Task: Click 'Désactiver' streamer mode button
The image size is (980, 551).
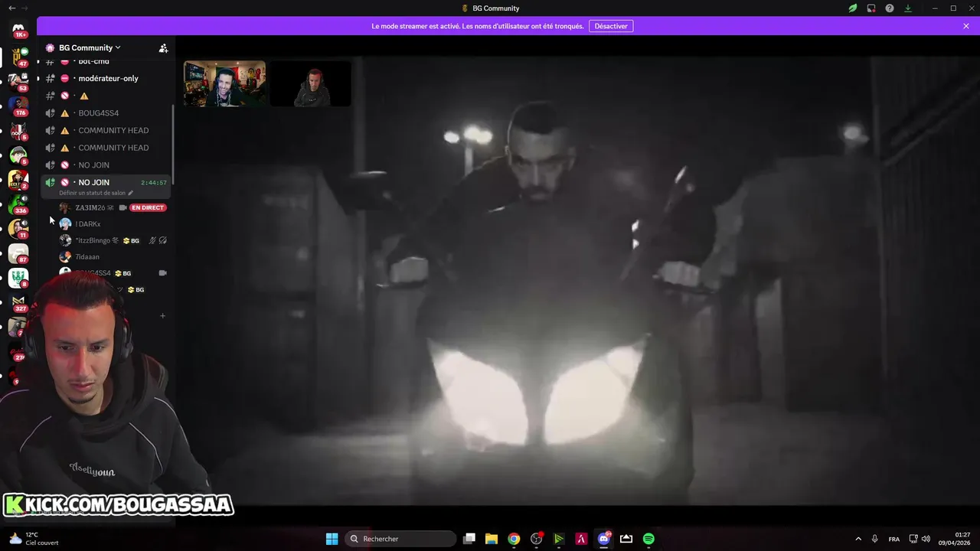Action: [611, 26]
